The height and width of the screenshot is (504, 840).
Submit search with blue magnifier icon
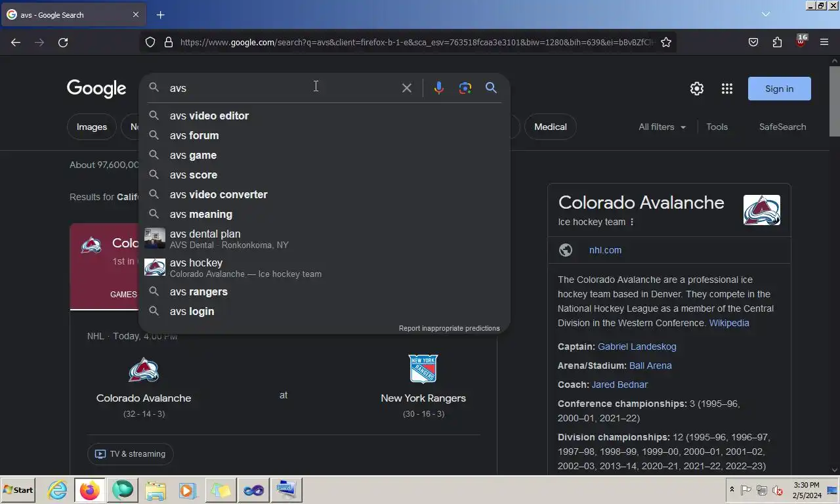[491, 88]
